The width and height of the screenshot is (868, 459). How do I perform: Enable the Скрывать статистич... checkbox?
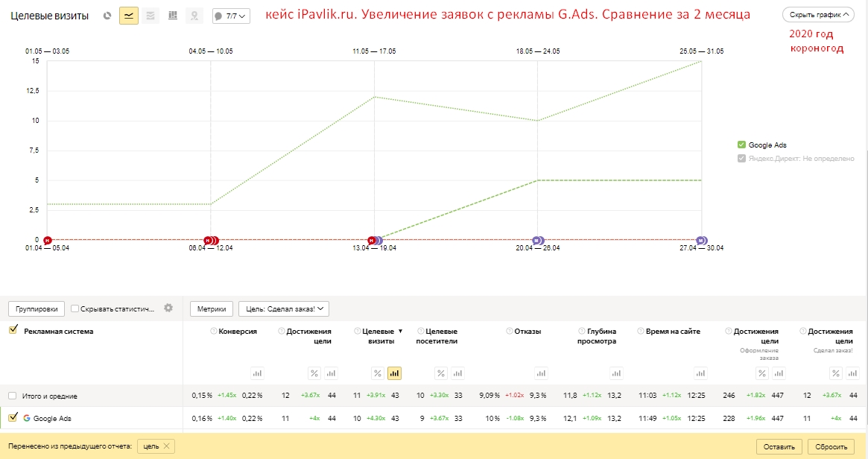click(75, 309)
